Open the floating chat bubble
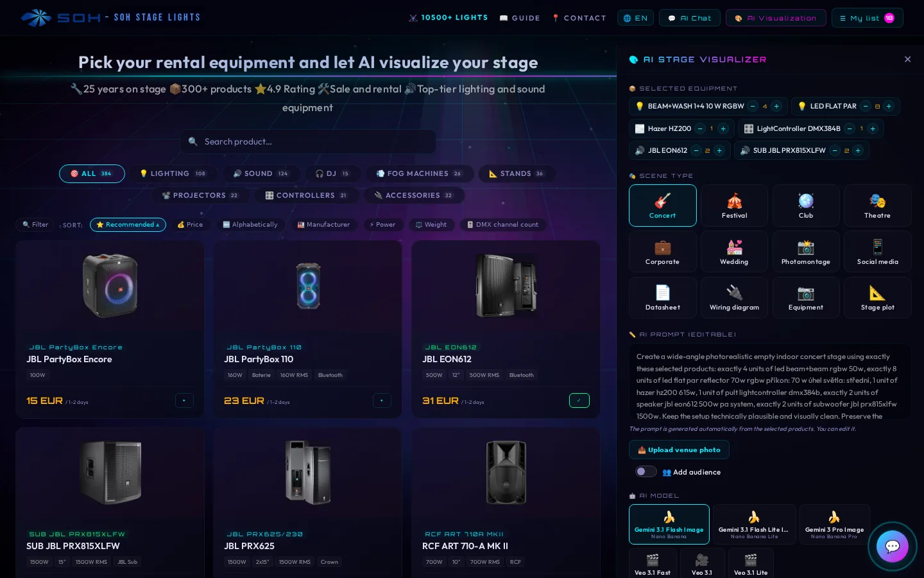 [x=892, y=547]
